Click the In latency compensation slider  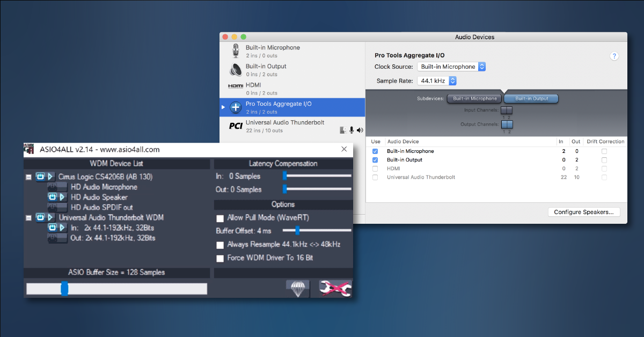[x=317, y=175]
